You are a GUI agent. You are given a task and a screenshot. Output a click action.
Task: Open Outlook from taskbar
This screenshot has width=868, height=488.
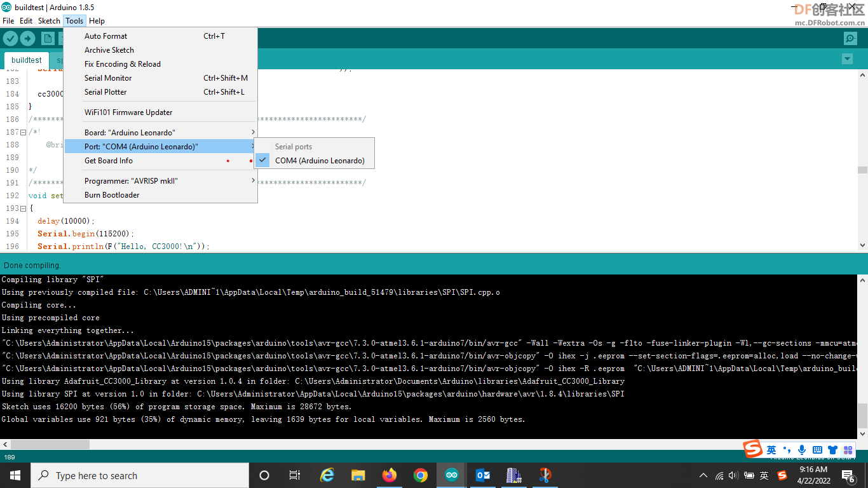tap(483, 475)
